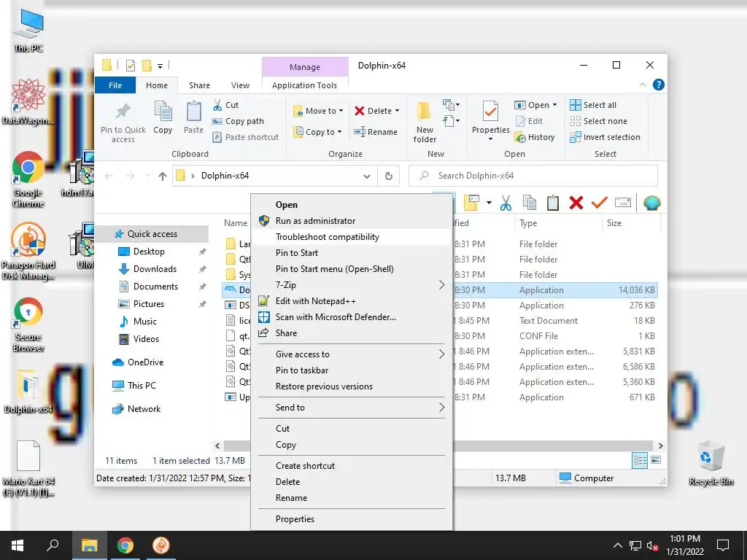Switch to details view button
747x560 pixels.
tap(640, 460)
